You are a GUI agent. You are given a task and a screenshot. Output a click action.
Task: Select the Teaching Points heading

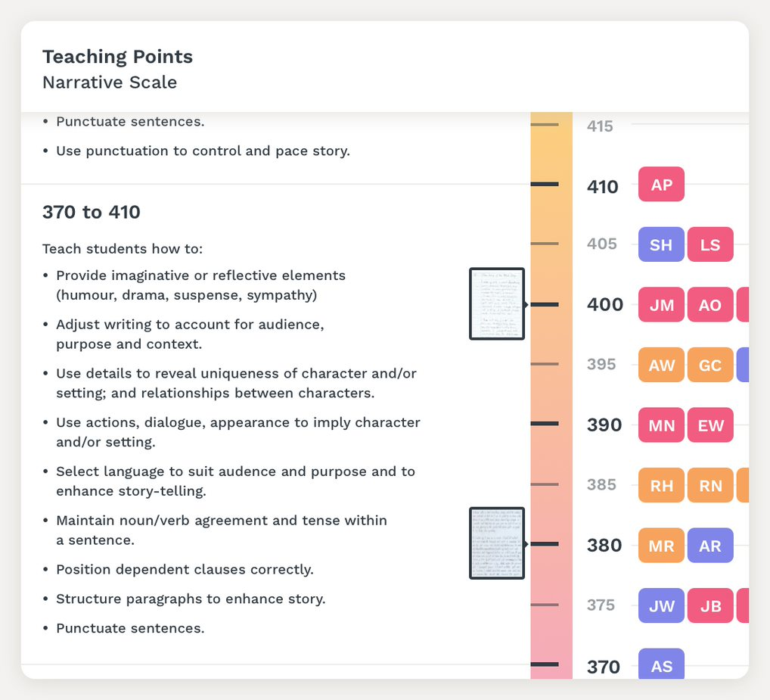117,56
